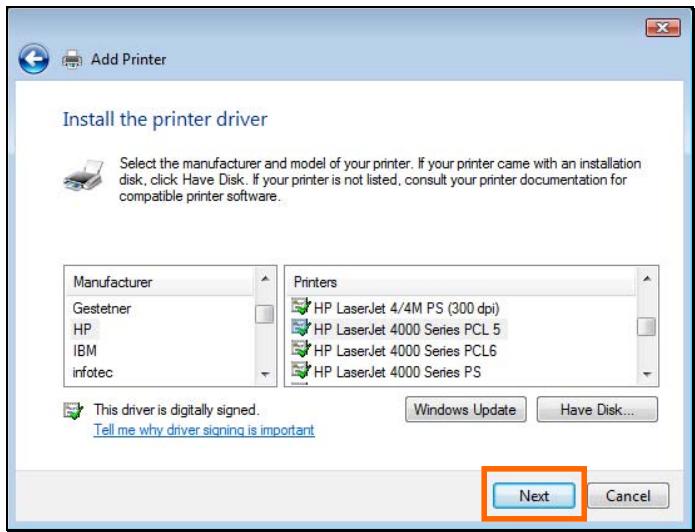The height and width of the screenshot is (532, 695).
Task: Choose HP LaserJet 4000 Series PCL6
Action: point(405,351)
